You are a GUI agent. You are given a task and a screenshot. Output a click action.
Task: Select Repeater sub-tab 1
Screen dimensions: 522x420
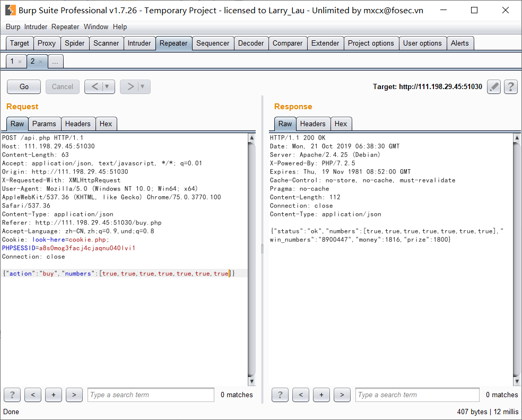click(x=12, y=62)
